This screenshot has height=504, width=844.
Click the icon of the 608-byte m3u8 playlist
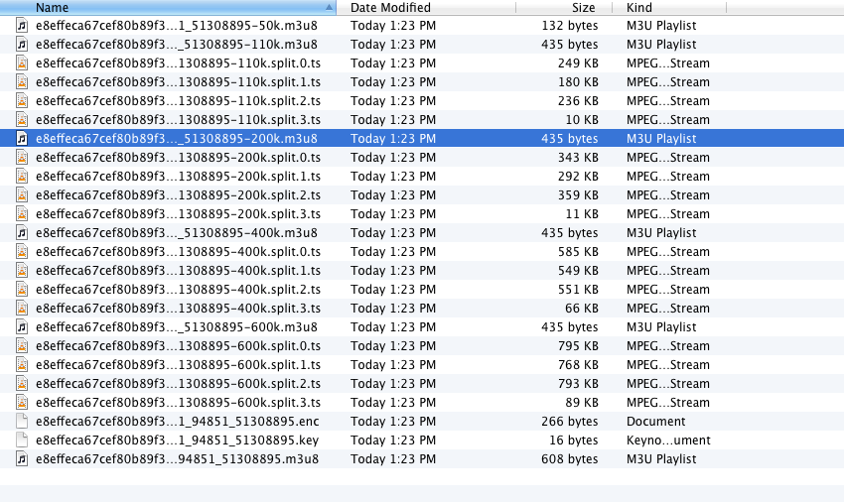click(x=22, y=459)
